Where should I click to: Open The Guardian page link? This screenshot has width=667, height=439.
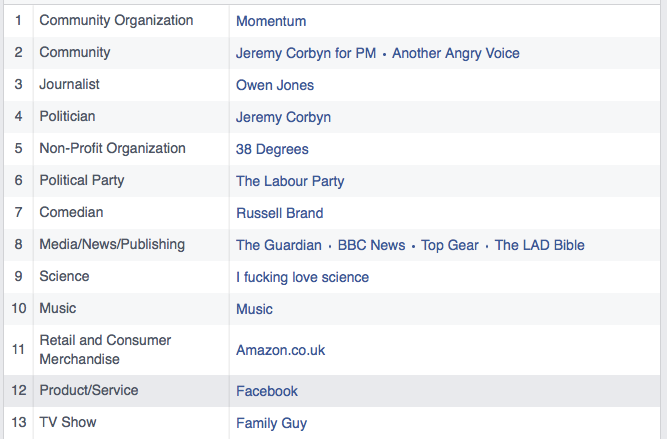[x=279, y=245]
